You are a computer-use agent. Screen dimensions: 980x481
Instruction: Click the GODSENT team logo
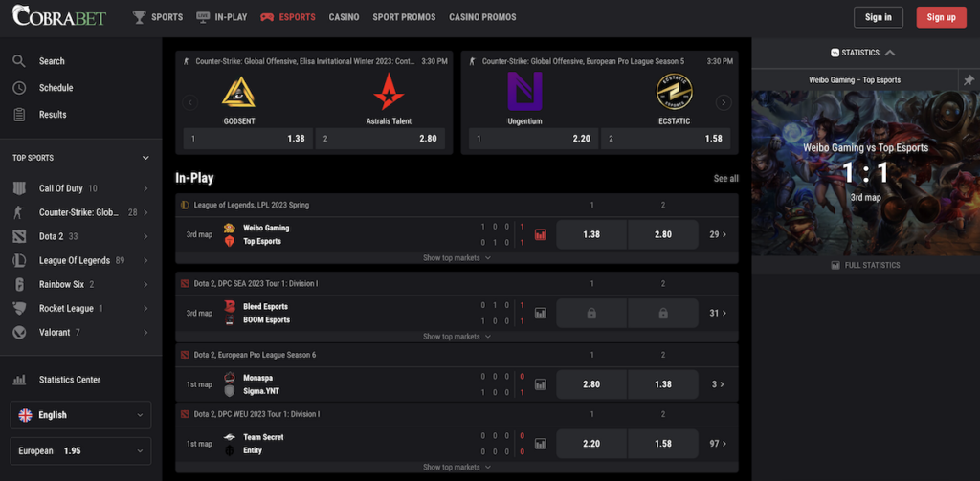coord(238,92)
